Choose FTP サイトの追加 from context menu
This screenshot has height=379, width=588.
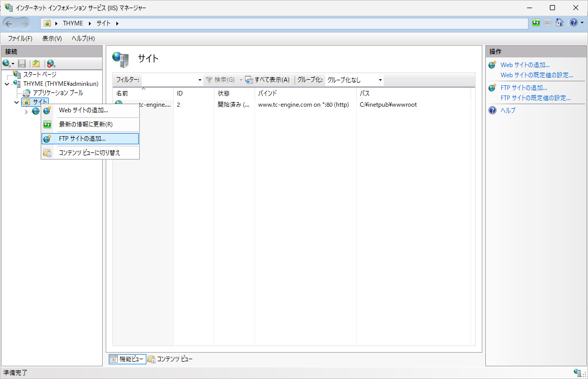90,139
